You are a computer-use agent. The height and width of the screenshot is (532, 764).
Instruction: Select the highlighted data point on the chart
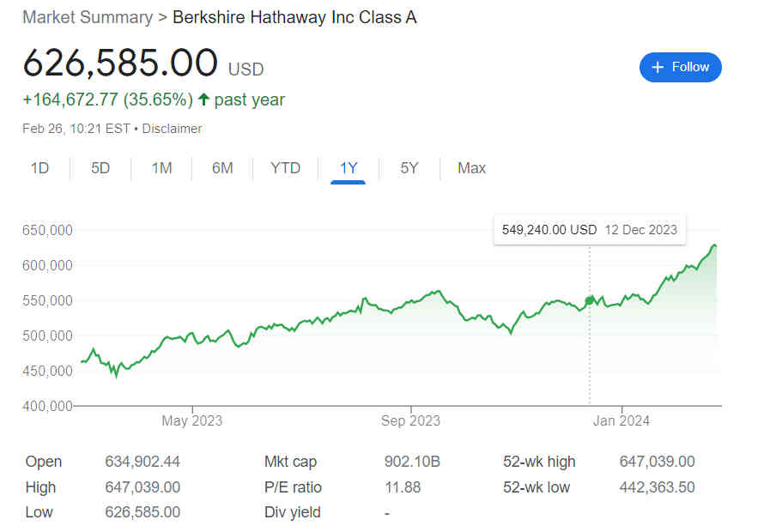(x=589, y=299)
